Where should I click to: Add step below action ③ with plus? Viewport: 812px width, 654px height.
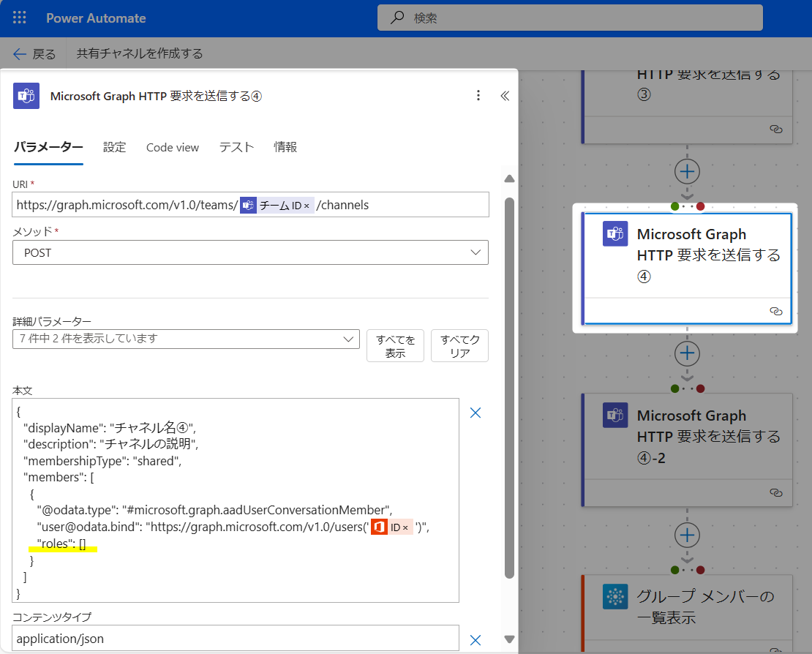pos(687,171)
